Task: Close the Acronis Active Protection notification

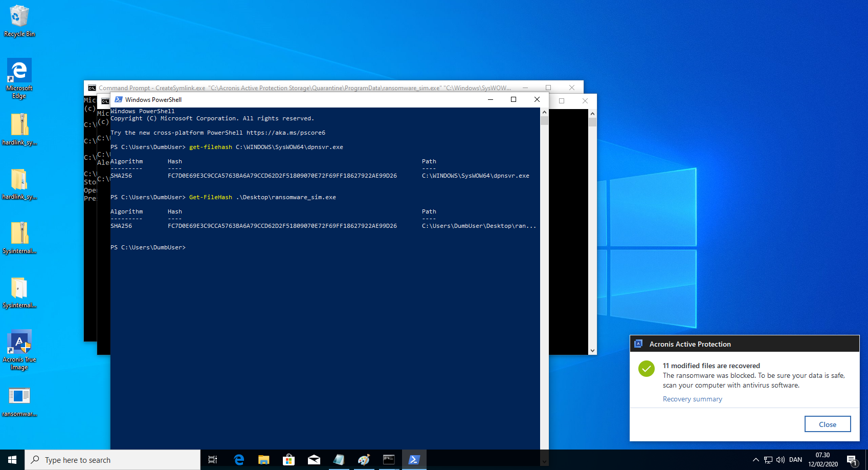Action: (x=827, y=424)
